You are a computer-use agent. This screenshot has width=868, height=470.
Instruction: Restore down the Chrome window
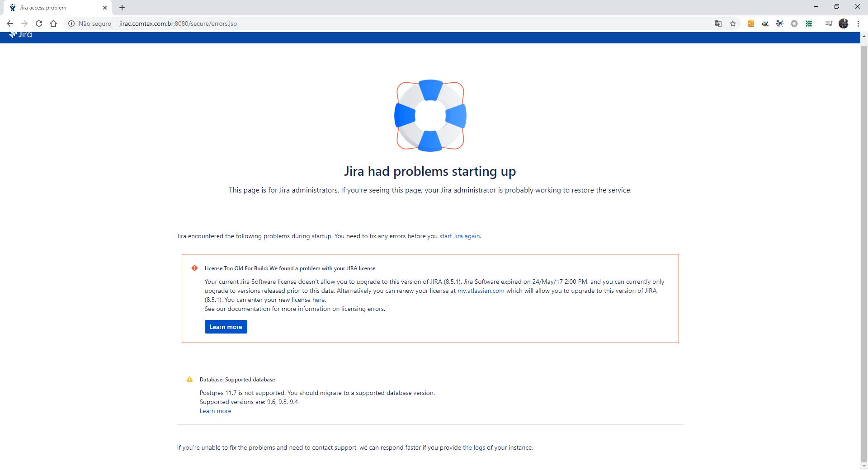click(837, 7)
